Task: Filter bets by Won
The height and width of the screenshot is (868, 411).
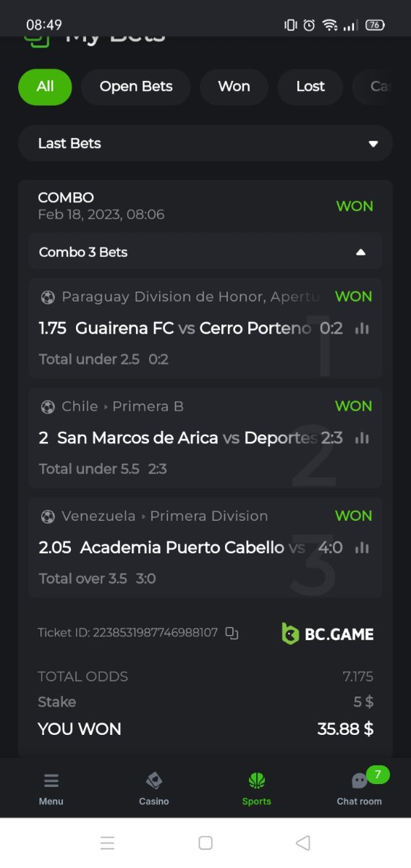Action: tap(234, 87)
